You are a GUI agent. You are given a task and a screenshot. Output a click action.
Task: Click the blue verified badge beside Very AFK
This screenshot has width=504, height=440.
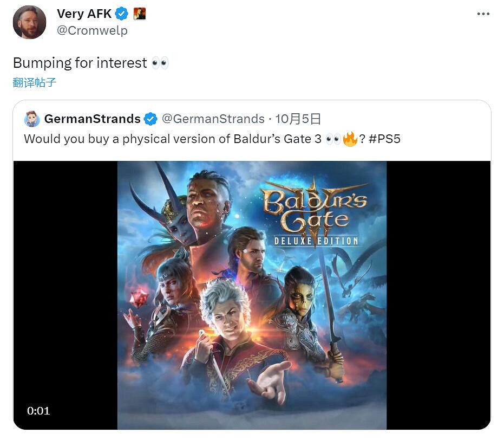(x=122, y=14)
